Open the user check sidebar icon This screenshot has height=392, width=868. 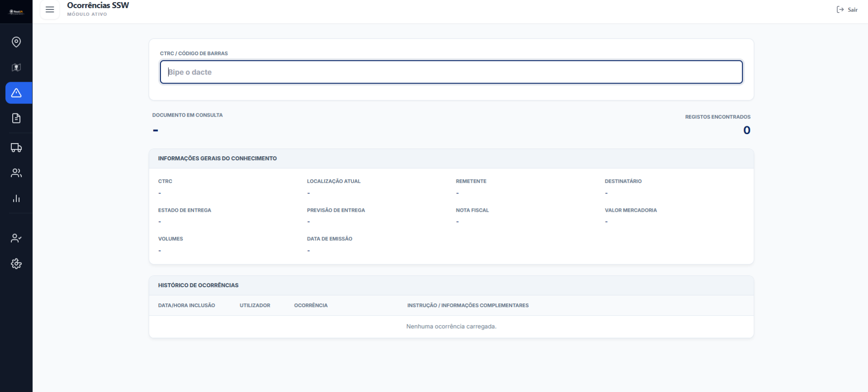click(16, 238)
